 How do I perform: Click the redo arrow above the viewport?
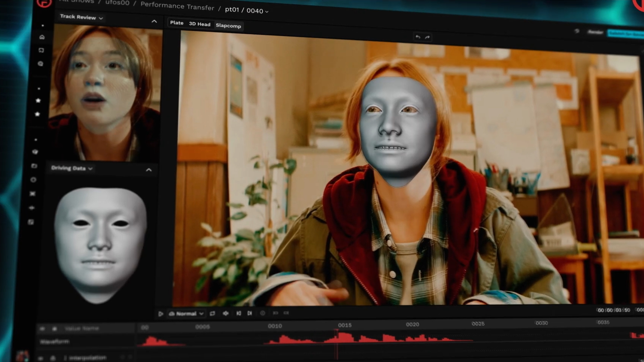tap(427, 37)
